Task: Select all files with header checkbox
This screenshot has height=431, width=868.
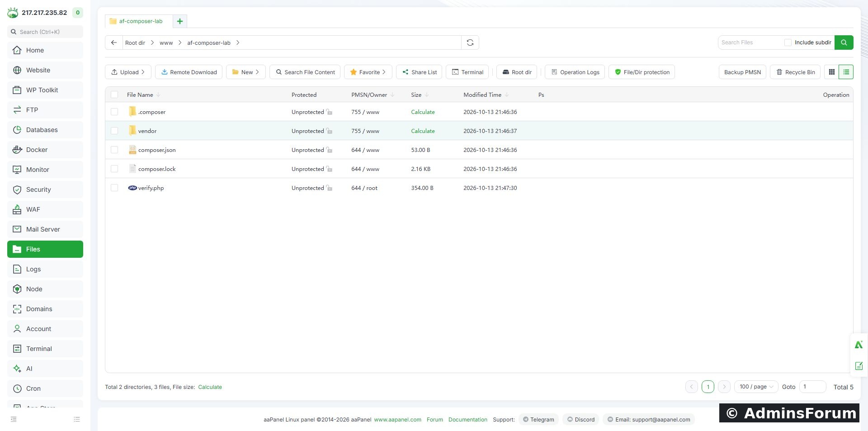Action: tap(114, 95)
